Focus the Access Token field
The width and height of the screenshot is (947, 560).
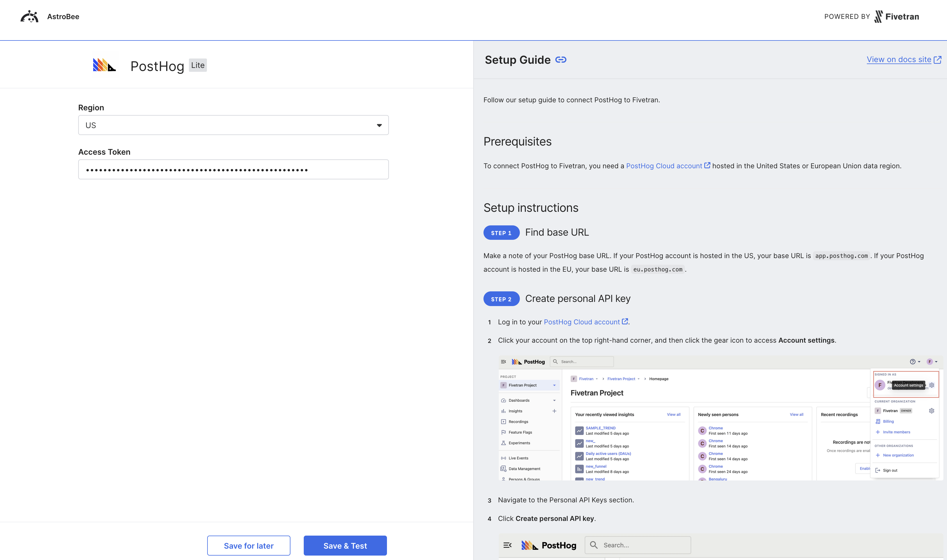click(x=233, y=169)
